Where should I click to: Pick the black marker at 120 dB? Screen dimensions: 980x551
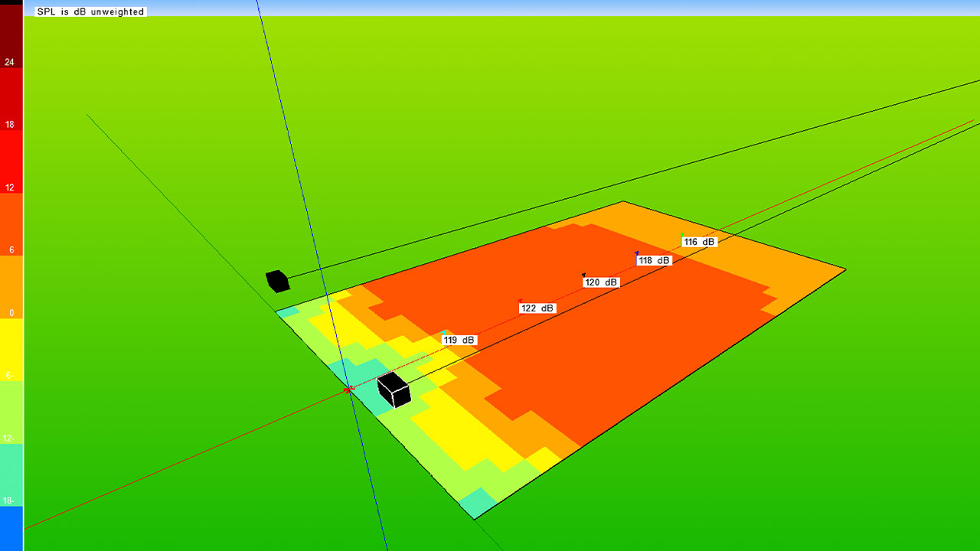(583, 274)
